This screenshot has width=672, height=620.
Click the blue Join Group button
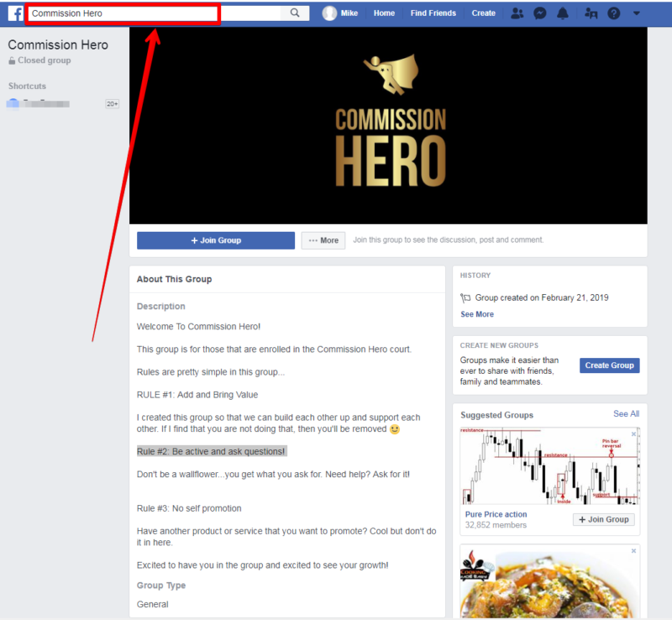point(216,240)
